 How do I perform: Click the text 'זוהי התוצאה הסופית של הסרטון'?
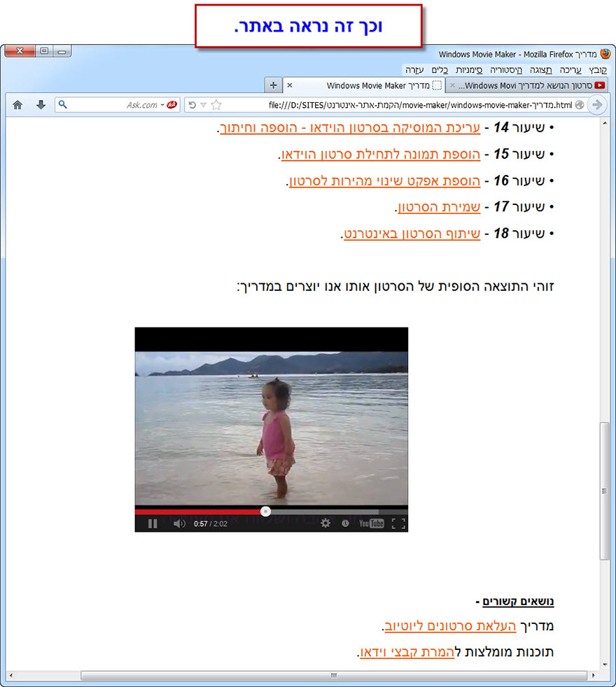pos(464,287)
